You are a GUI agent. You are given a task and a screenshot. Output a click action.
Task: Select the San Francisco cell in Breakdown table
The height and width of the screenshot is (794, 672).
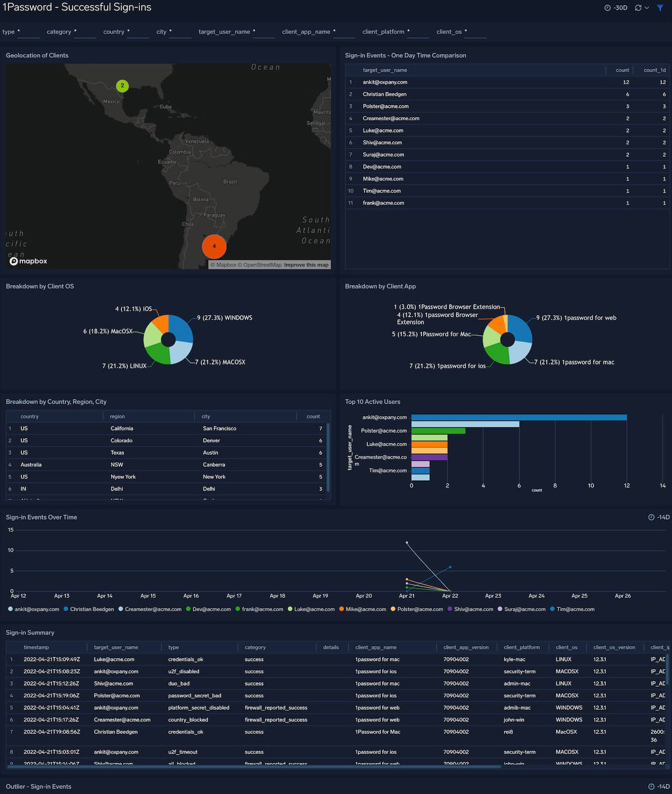[x=219, y=429]
